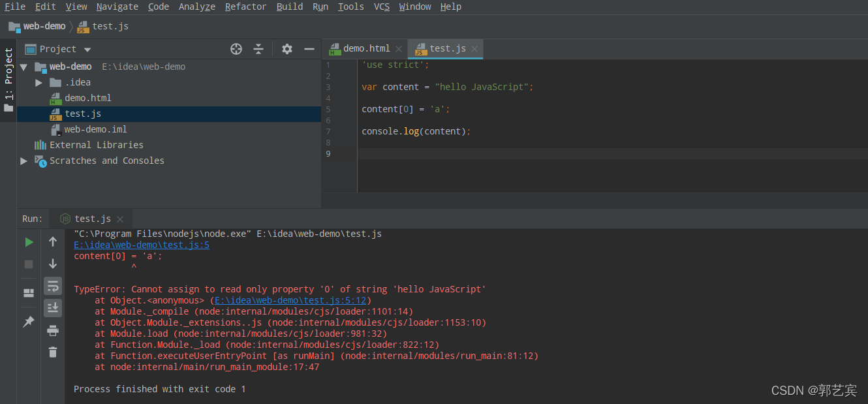The image size is (868, 404).
Task: Click the web-demo folder icon in breadcrumb
Action: point(14,27)
